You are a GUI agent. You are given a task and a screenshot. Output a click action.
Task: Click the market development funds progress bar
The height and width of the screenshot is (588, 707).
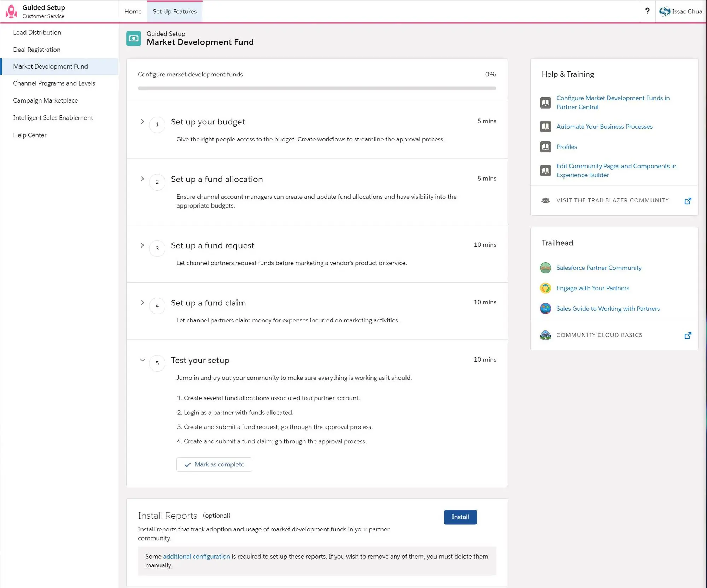(x=317, y=88)
